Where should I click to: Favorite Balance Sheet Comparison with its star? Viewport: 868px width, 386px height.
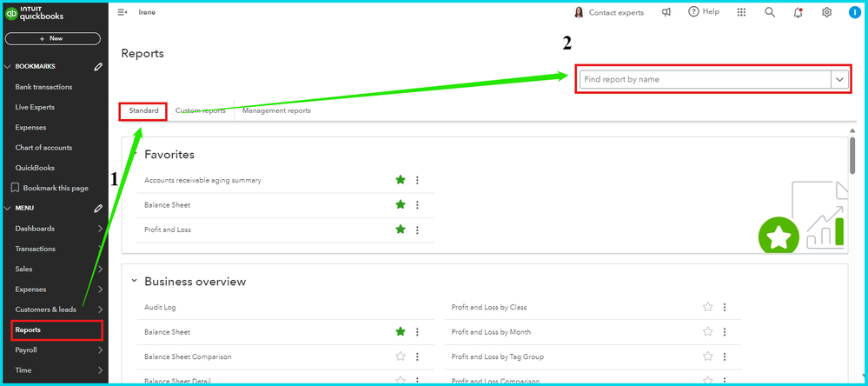pos(401,356)
